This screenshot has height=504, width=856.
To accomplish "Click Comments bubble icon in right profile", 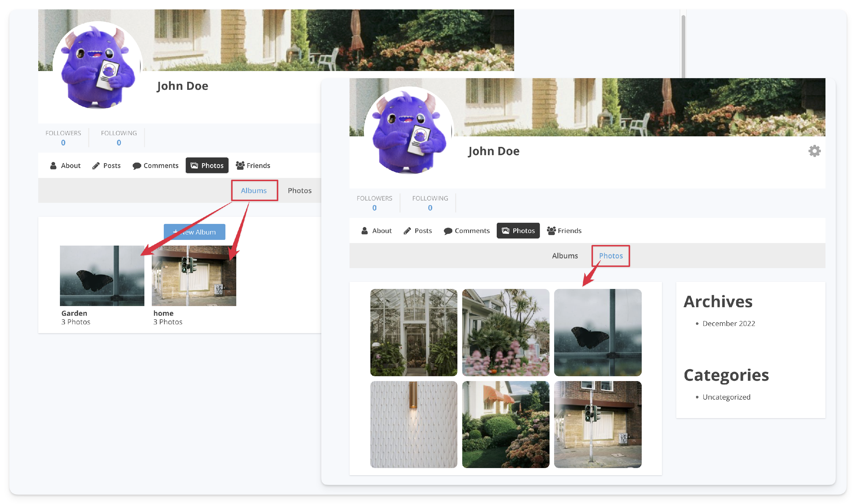I will pos(448,231).
